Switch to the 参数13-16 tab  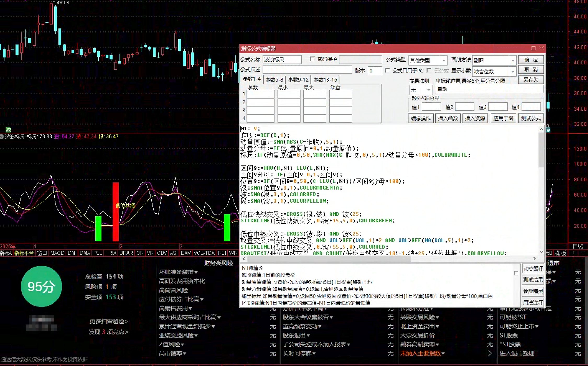[325, 80]
